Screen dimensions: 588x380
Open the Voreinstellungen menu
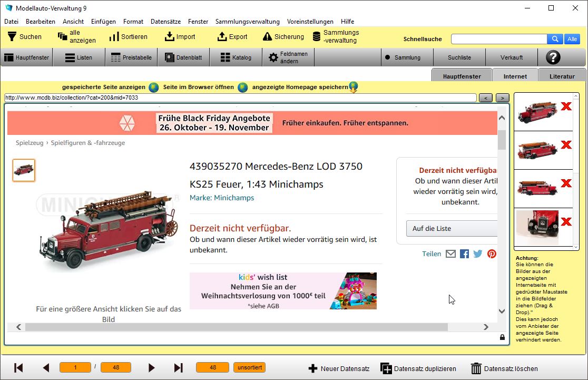[x=310, y=22]
